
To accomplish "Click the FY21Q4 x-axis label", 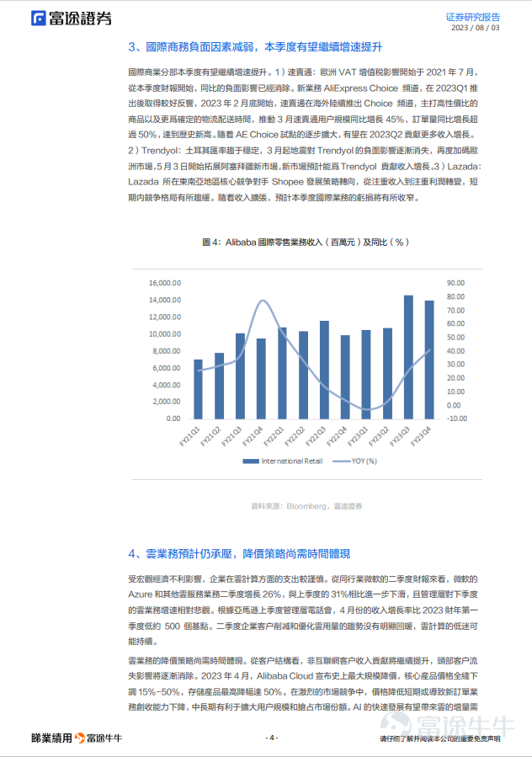I will [252, 436].
